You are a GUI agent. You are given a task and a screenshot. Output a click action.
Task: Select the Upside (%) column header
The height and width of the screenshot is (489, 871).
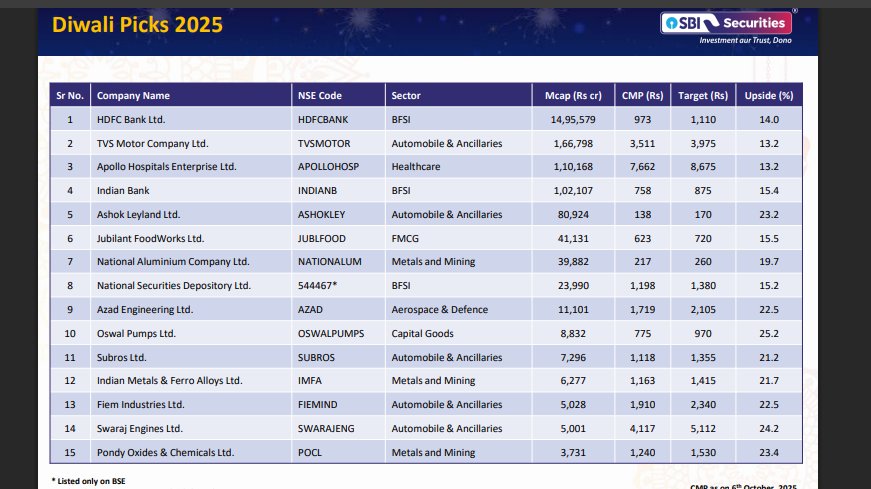pyautogui.click(x=769, y=96)
